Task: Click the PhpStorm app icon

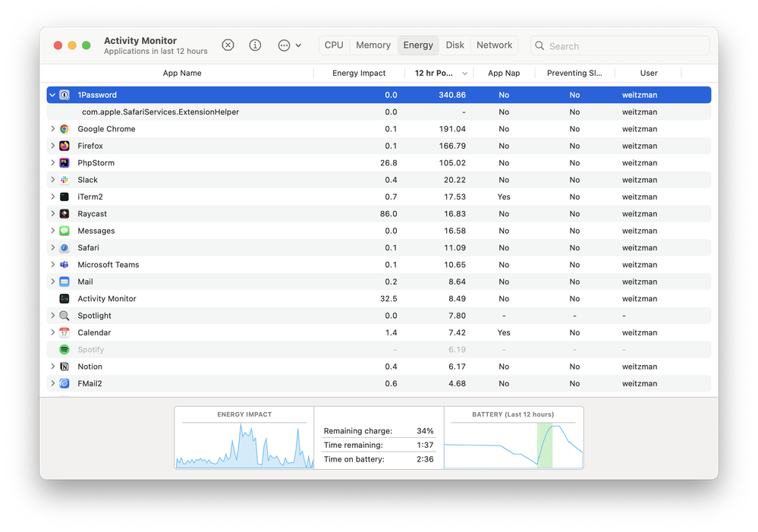Action: [64, 162]
